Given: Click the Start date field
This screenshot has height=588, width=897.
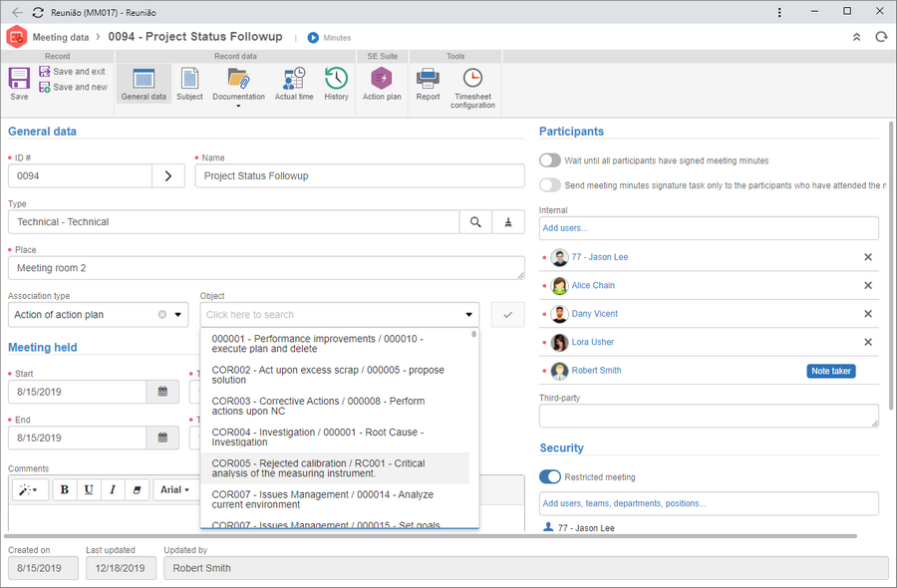Looking at the screenshot, I should 77,392.
